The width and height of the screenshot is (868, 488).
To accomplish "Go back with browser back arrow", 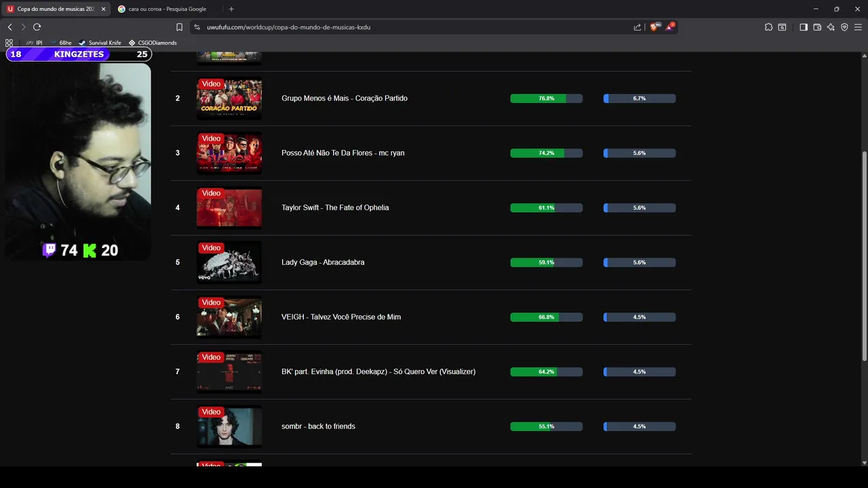I will click(9, 27).
